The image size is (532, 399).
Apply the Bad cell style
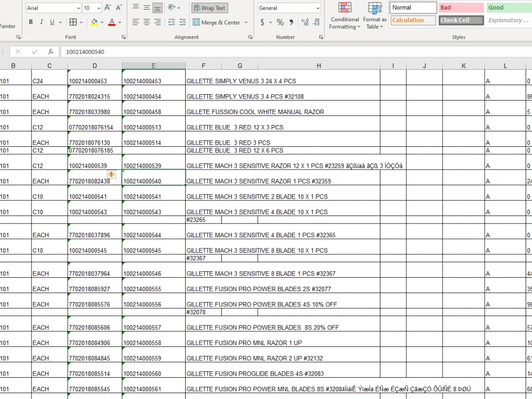coord(461,7)
